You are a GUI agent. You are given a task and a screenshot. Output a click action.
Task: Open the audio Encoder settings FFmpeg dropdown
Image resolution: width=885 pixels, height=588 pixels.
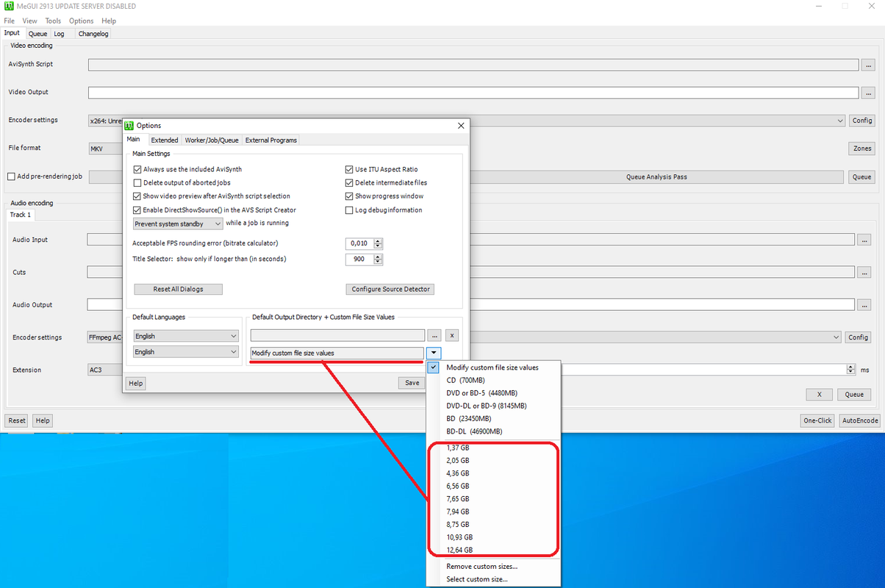pos(463,337)
